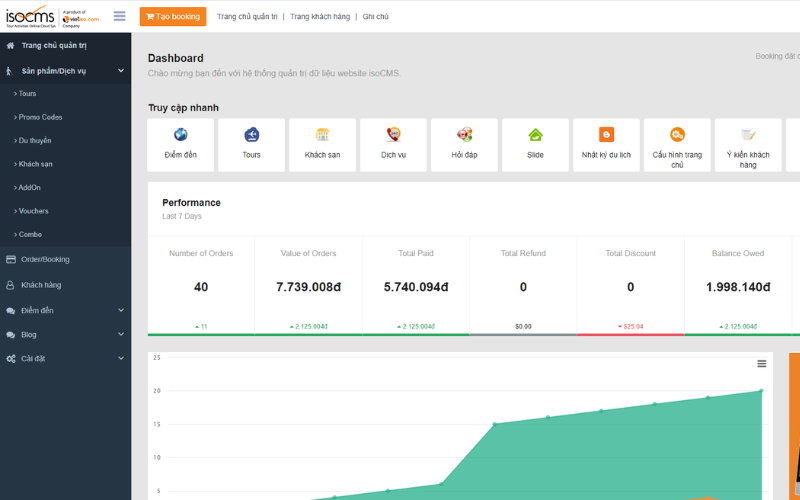Click Number of Orders value 40
Screen dimensions: 800x500
click(201, 287)
